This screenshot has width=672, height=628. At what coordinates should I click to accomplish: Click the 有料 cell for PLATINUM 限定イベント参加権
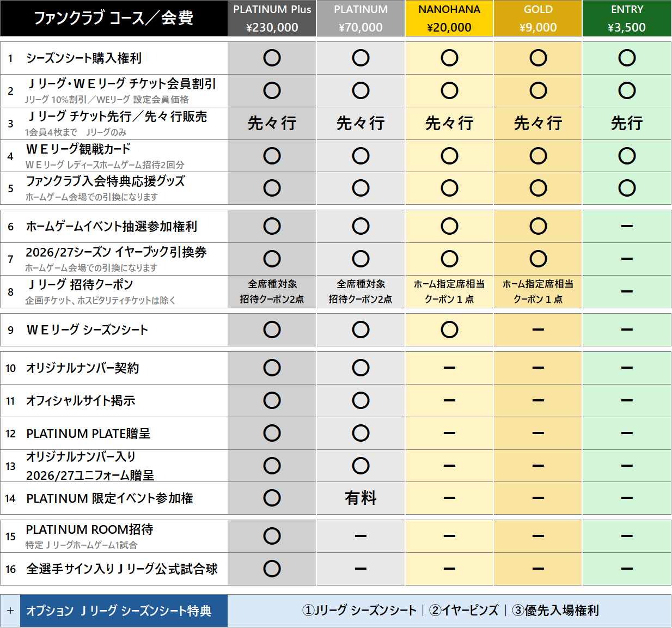pos(361,498)
